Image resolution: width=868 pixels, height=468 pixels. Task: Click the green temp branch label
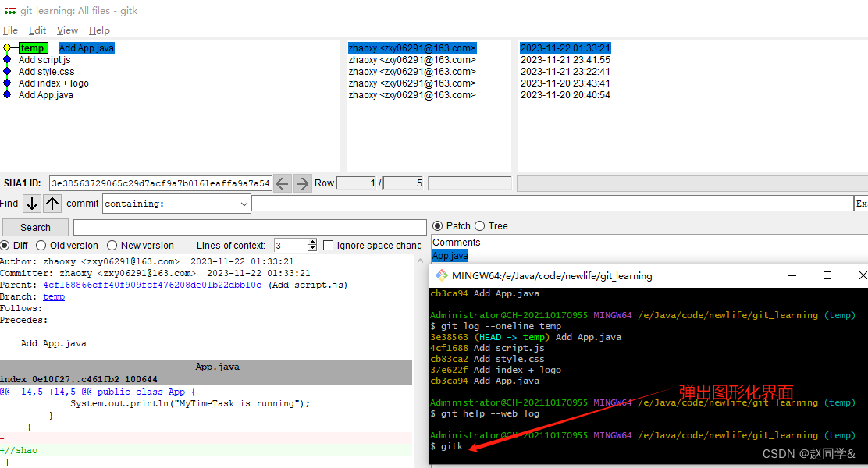(x=34, y=48)
